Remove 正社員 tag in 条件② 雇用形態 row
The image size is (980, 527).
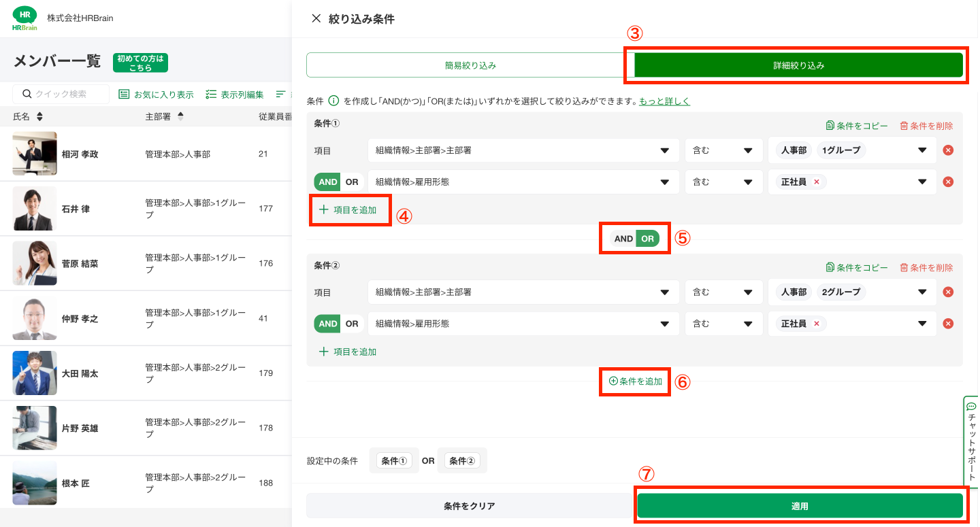pos(816,324)
